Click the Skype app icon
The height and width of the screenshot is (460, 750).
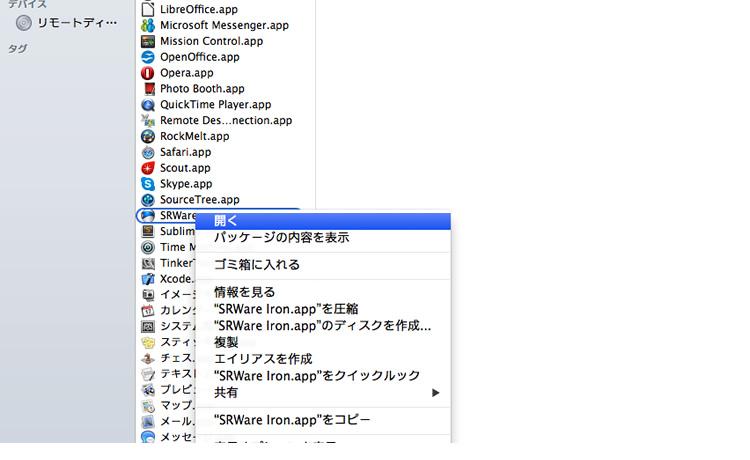(x=148, y=184)
